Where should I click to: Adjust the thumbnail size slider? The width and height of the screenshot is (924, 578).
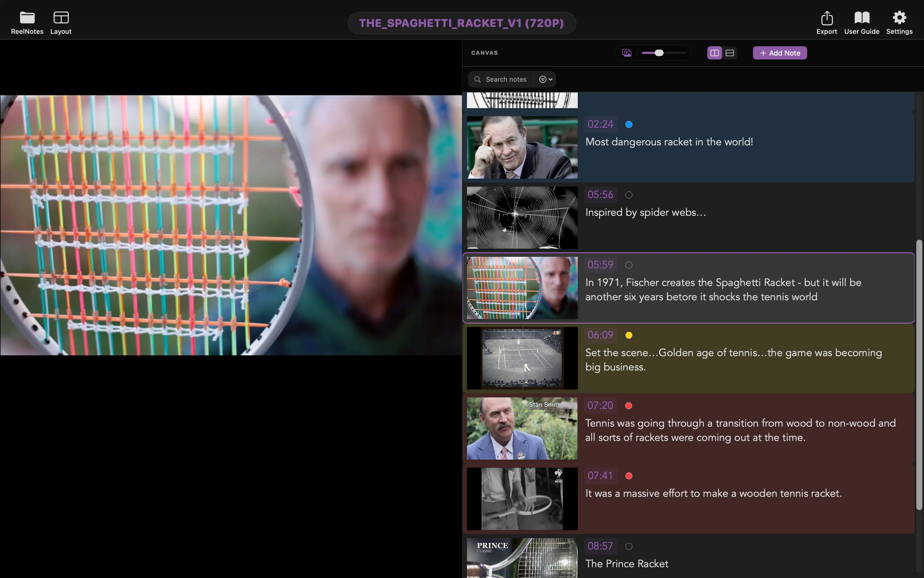click(x=664, y=53)
